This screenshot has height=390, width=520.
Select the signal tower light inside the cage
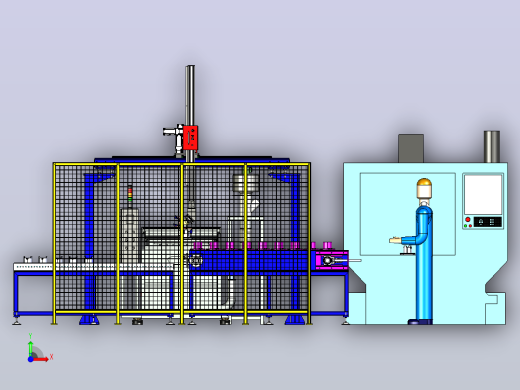coord(130,194)
